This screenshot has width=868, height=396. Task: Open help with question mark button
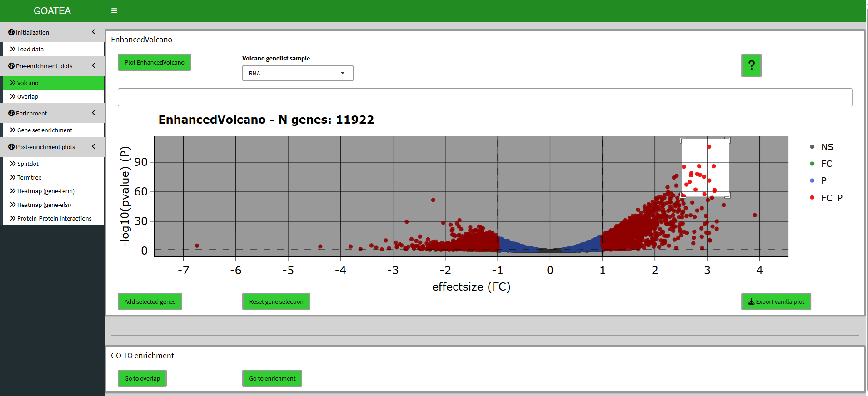[751, 65]
